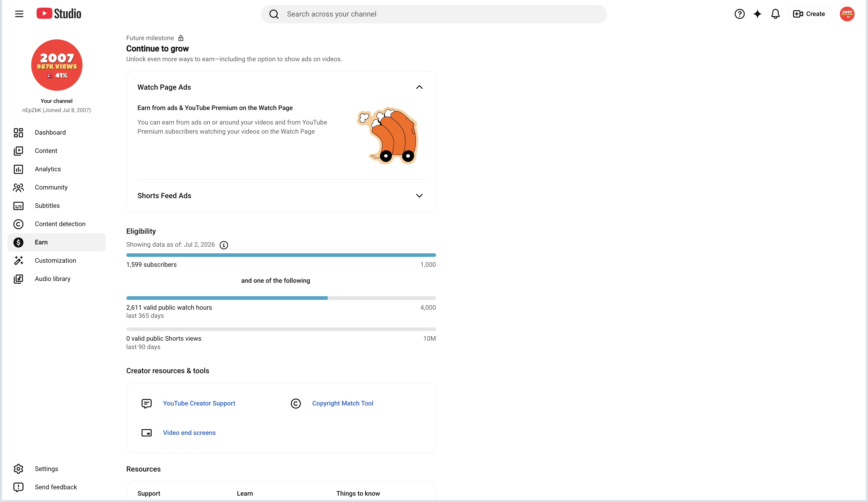The width and height of the screenshot is (868, 502).
Task: Click the 'Things to know' column heading
Action: [358, 493]
